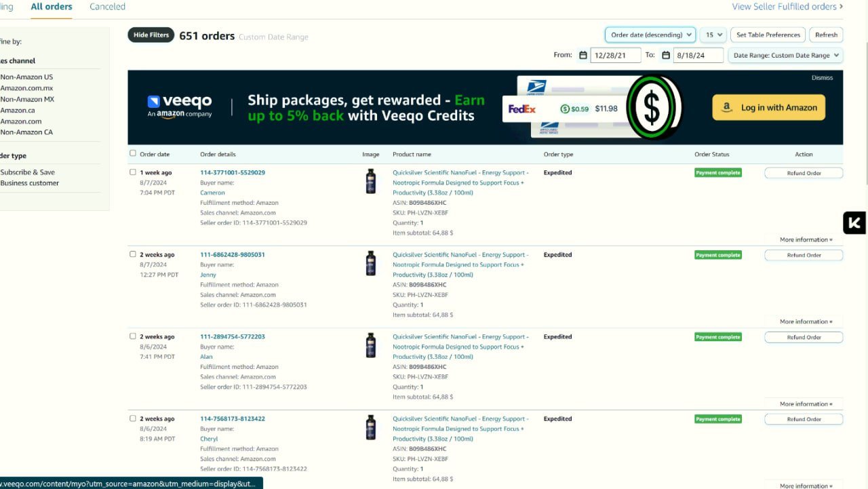This screenshot has height=489, width=868.
Task: Filter by Subscribe & Save order type
Action: [x=27, y=172]
